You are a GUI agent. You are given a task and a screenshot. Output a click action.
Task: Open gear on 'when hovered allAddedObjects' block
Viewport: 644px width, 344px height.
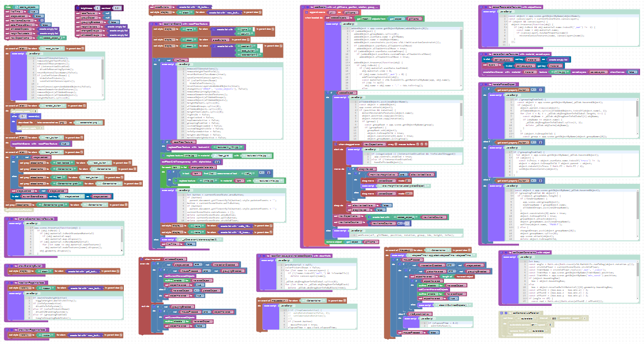(x=142, y=259)
